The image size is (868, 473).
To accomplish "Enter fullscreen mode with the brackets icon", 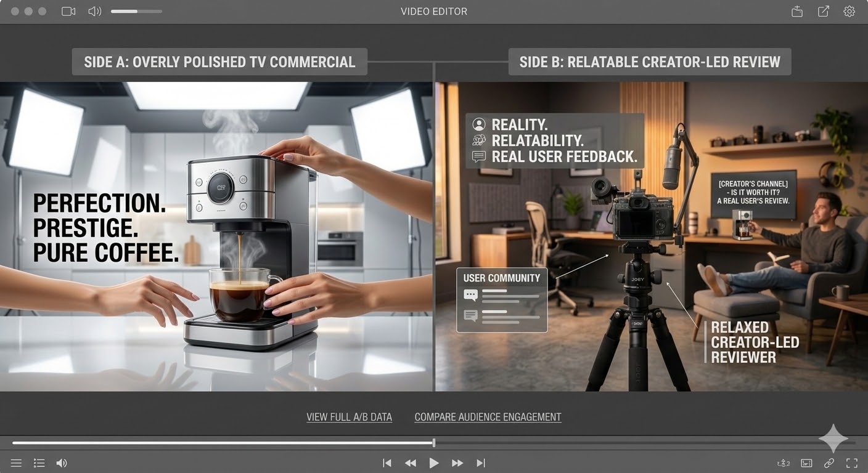I will 852,463.
